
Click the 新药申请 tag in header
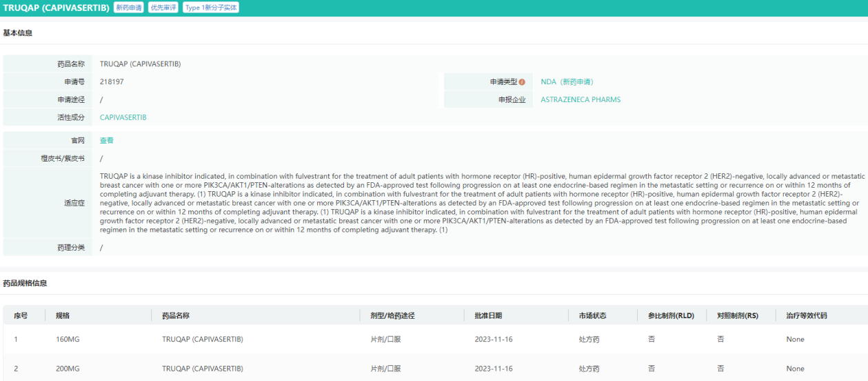[129, 8]
